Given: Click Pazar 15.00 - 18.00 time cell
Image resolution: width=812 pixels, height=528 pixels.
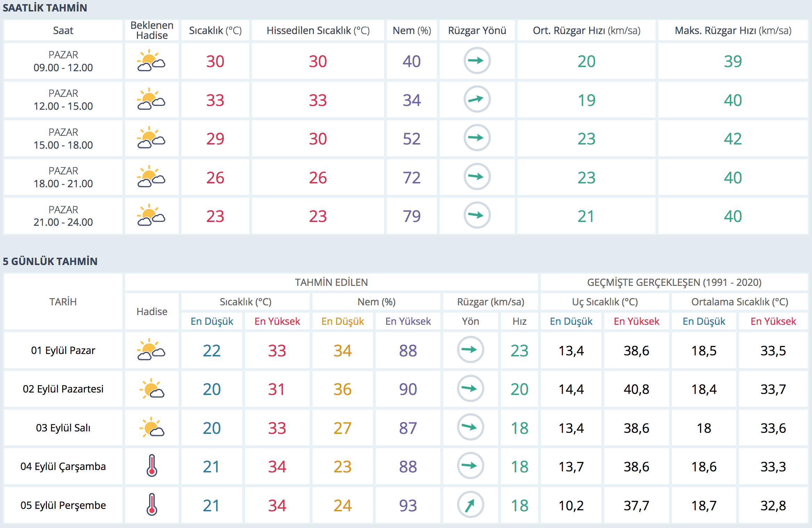Looking at the screenshot, I should point(63,138).
